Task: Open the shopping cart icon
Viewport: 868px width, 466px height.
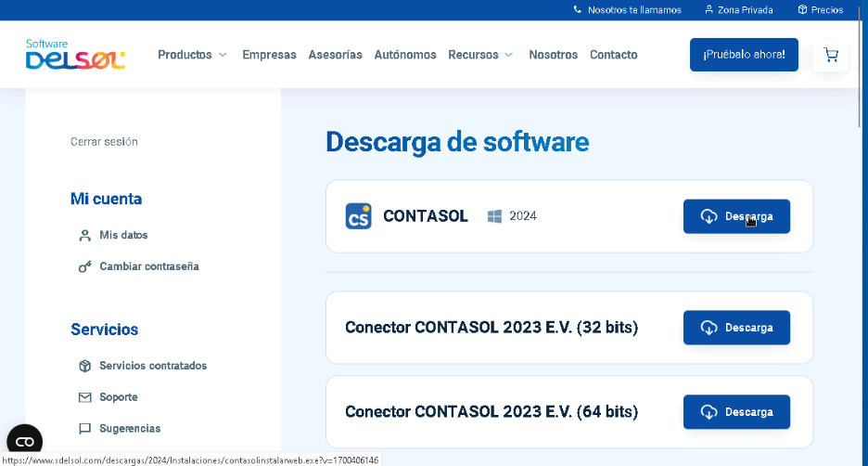Action: [x=830, y=55]
